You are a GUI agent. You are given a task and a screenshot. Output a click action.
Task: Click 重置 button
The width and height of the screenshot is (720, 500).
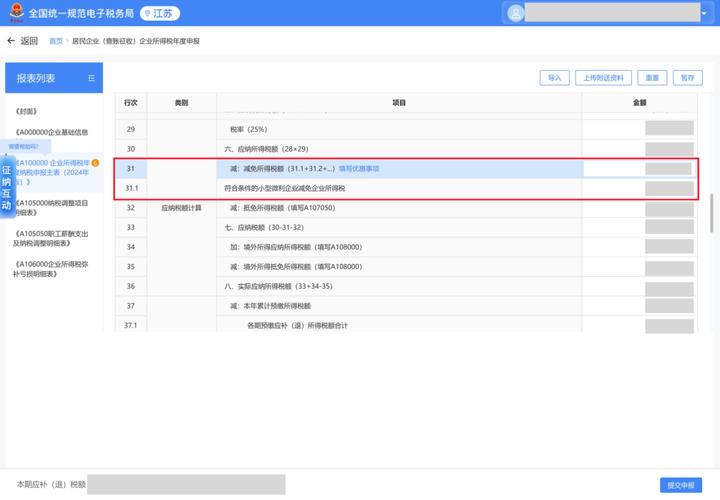pos(652,78)
